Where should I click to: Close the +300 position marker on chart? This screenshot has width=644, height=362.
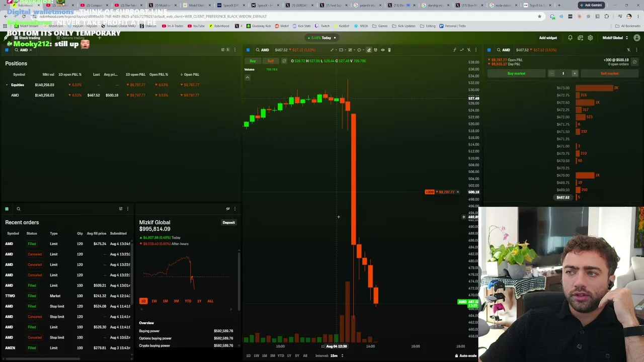click(x=457, y=192)
